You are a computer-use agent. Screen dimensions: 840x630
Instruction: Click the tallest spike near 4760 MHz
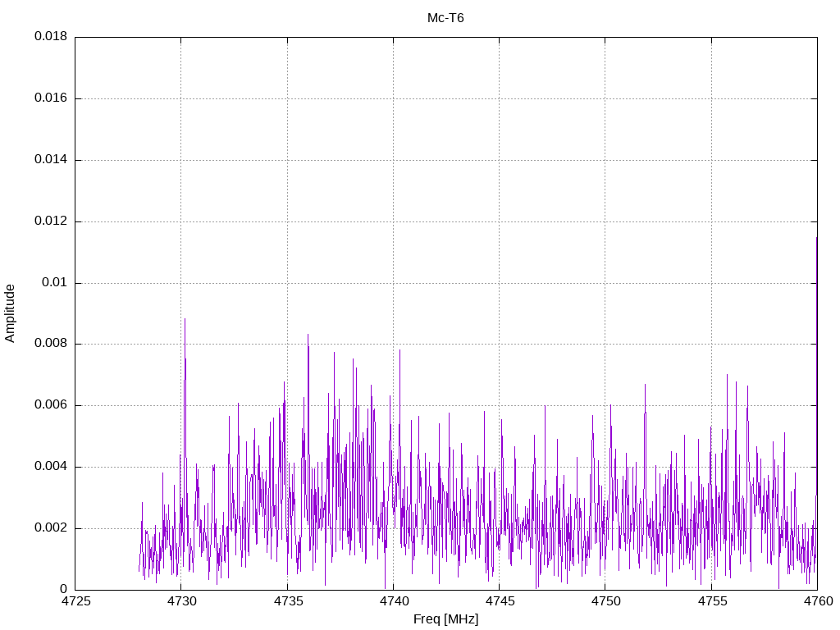coord(816,238)
